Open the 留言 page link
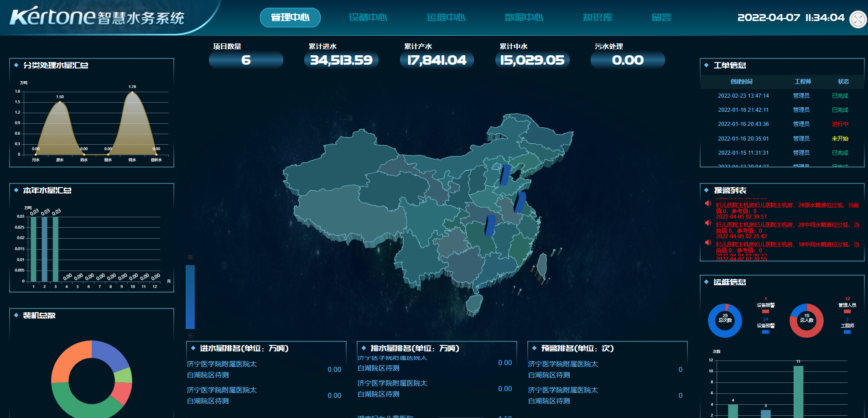This screenshot has height=418, width=868. click(x=661, y=17)
